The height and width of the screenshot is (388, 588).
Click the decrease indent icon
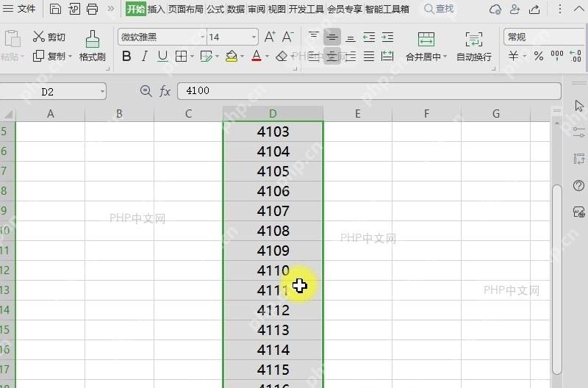(x=369, y=37)
